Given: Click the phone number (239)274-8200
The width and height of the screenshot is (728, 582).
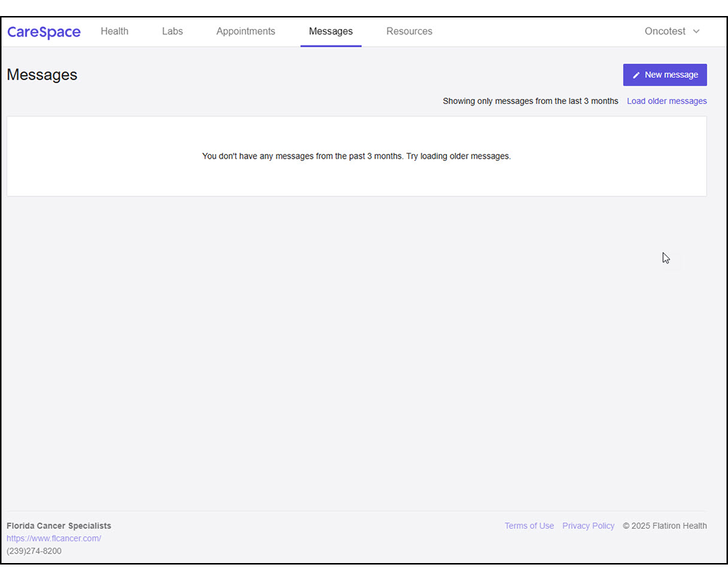Looking at the screenshot, I should pos(33,551).
